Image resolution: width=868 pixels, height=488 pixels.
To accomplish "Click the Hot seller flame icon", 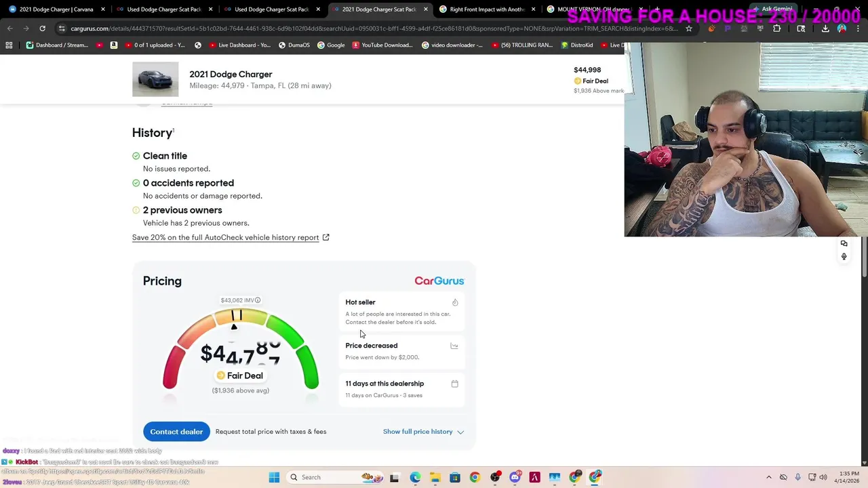I will (455, 302).
